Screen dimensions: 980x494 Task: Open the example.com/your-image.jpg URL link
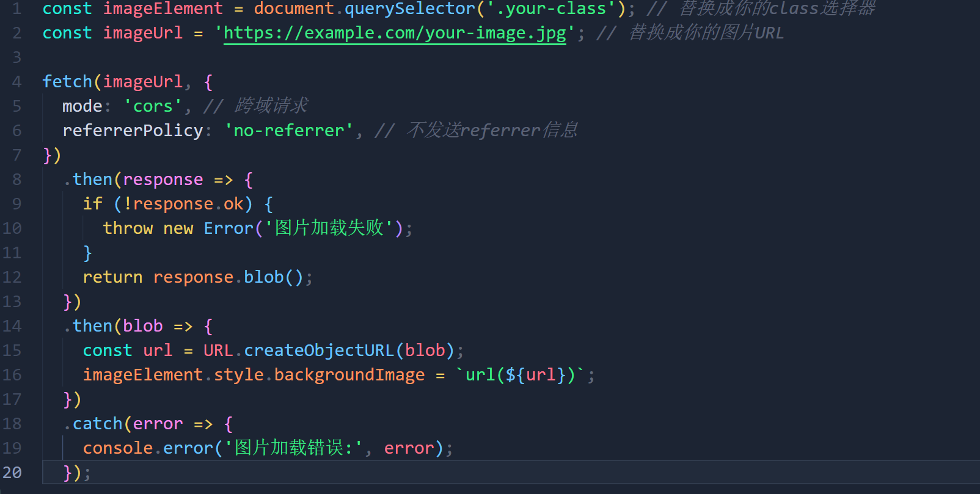click(394, 33)
